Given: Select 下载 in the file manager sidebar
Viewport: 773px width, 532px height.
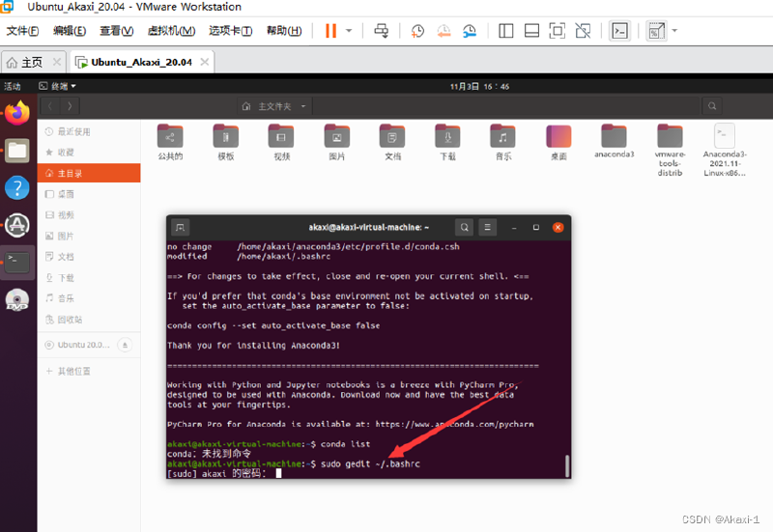Looking at the screenshot, I should pos(89,277).
